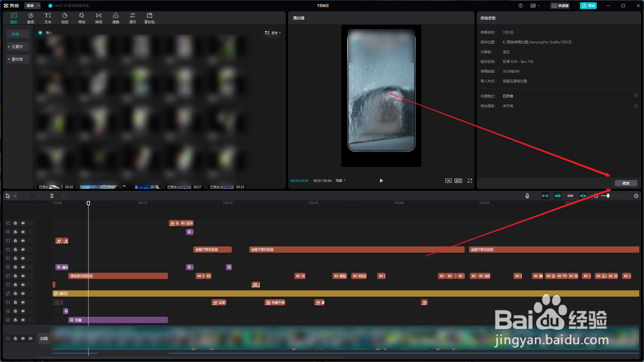Image resolution: width=644 pixels, height=362 pixels.
Task: Click the timeline zoom slider handle
Action: click(608, 196)
